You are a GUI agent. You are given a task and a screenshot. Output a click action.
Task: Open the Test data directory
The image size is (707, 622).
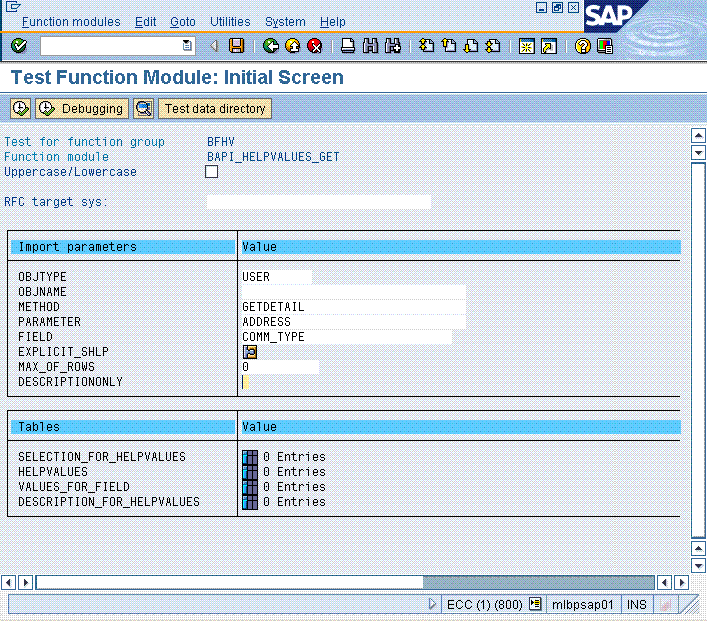pos(215,109)
